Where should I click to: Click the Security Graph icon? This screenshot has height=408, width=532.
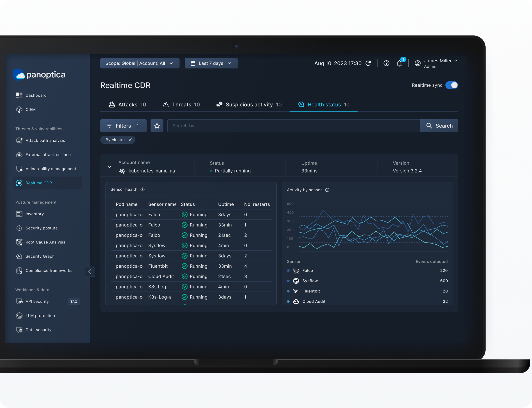pyautogui.click(x=19, y=257)
